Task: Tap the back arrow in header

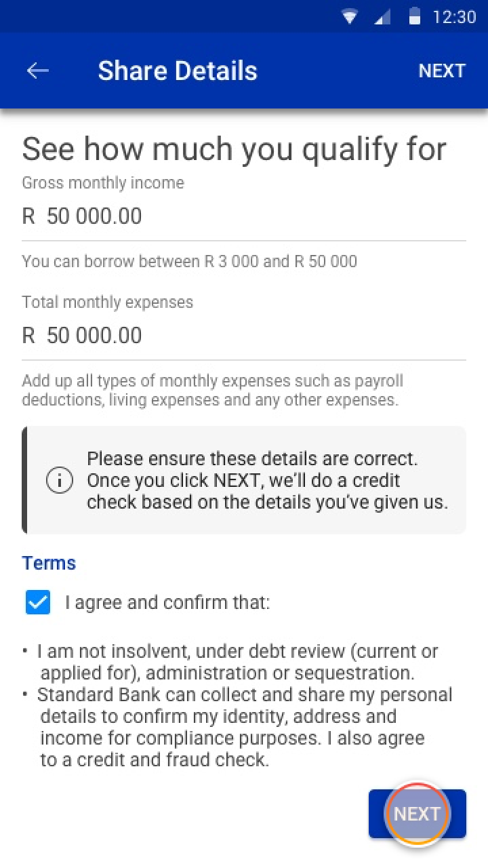Action: tap(38, 71)
